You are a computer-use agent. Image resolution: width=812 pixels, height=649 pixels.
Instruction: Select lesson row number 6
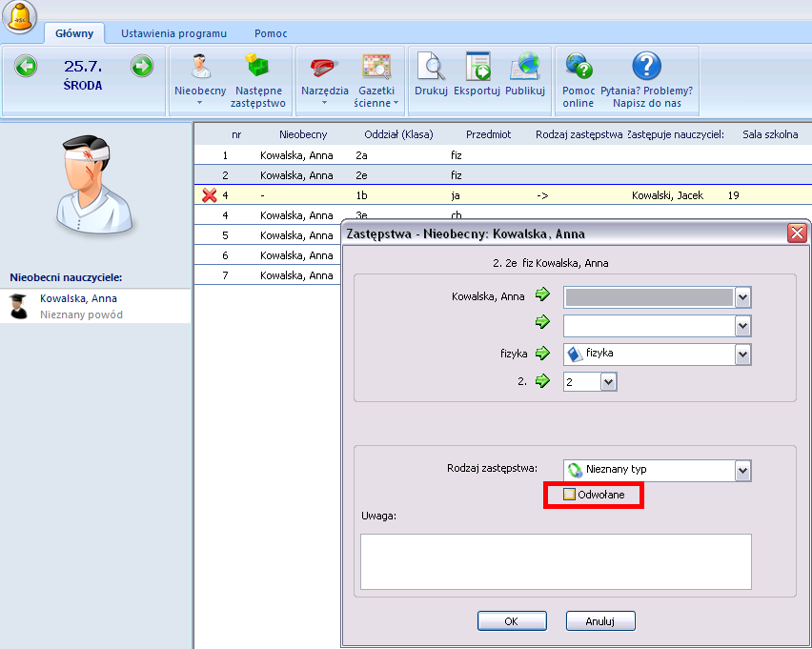point(267,255)
